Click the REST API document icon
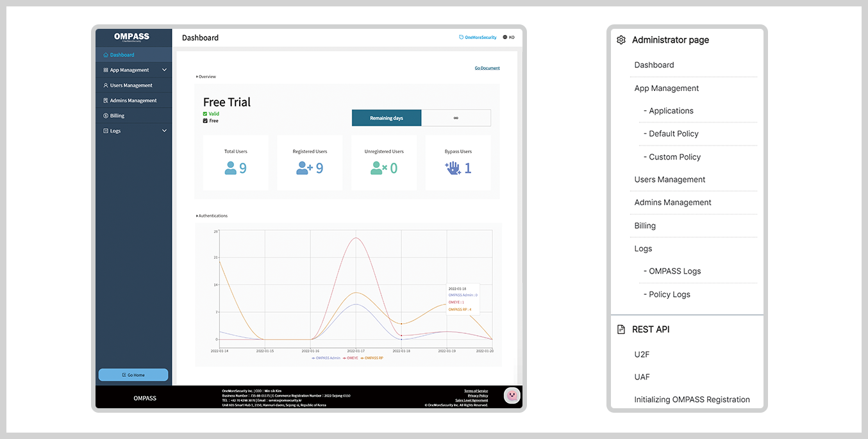The width and height of the screenshot is (868, 439). [621, 329]
